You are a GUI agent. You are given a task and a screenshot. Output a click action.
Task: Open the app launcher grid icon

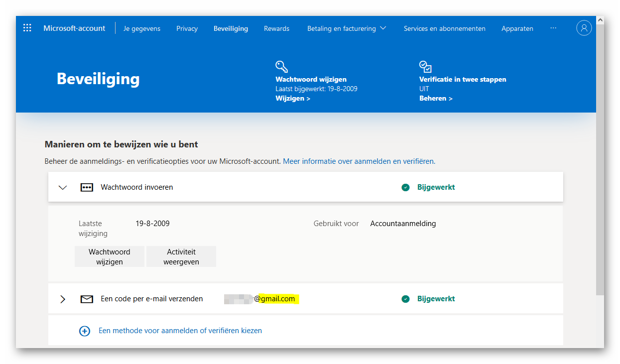[27, 28]
